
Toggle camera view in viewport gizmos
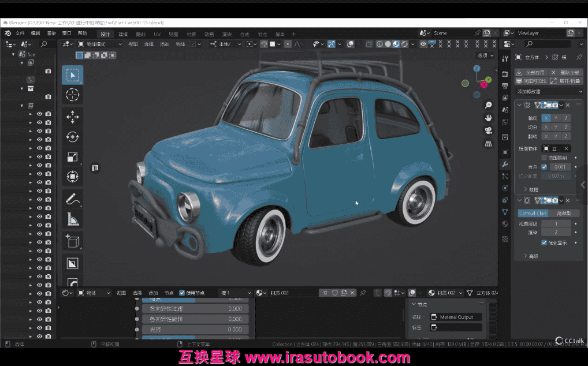(x=488, y=130)
